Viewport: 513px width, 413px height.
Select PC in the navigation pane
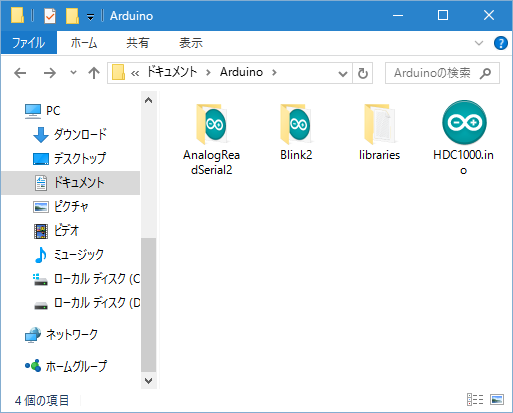pyautogui.click(x=42, y=111)
